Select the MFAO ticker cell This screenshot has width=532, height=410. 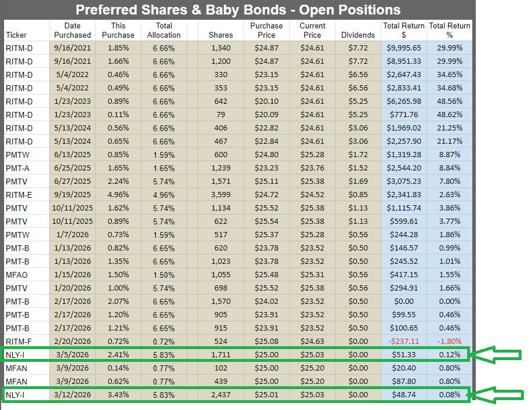[x=18, y=274]
